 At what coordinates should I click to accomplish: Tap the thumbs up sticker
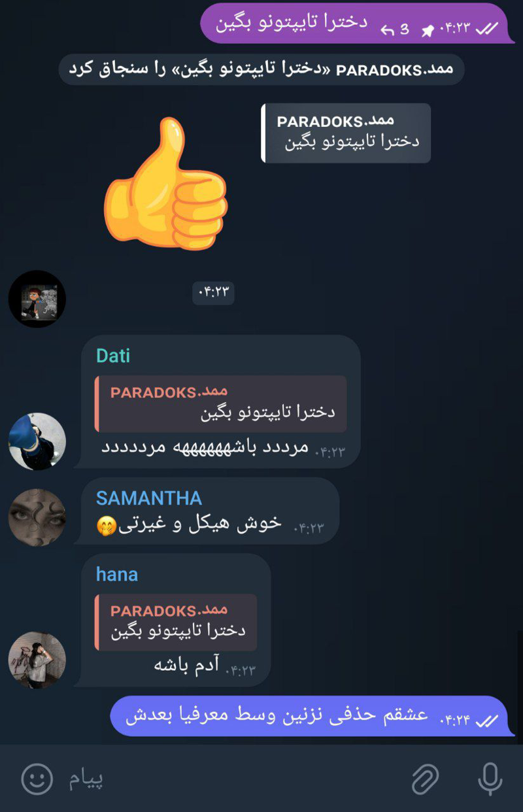[x=165, y=182]
